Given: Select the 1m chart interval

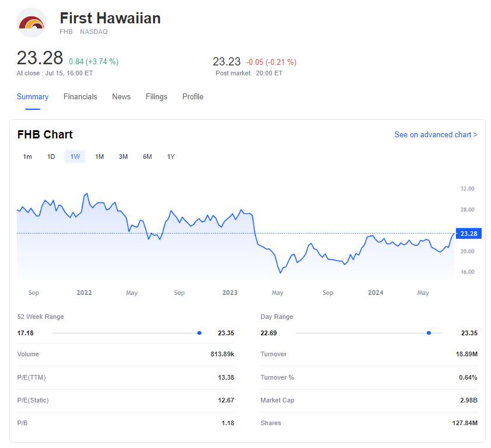Looking at the screenshot, I should click(x=27, y=157).
